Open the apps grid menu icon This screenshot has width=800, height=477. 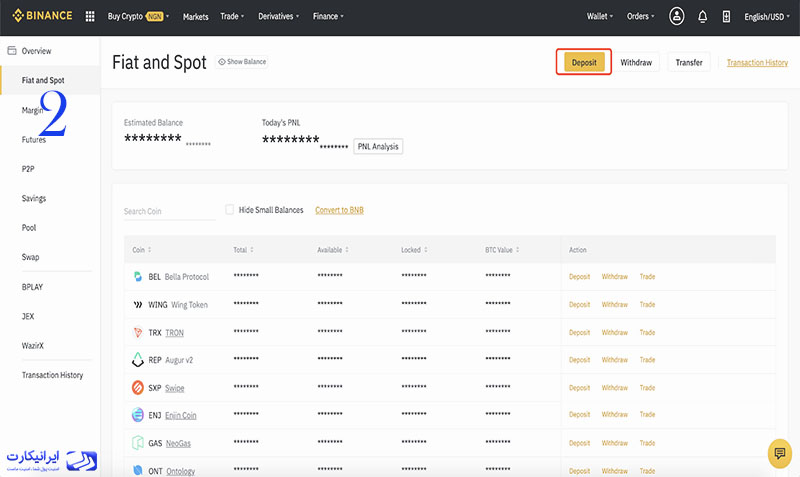coord(90,16)
